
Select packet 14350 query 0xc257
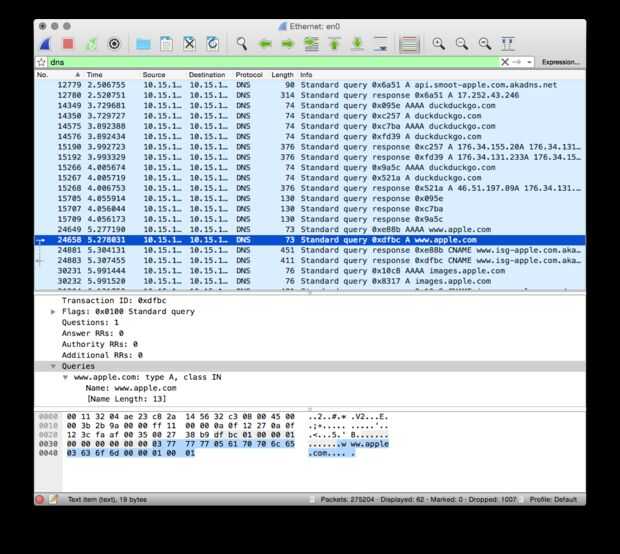310,116
